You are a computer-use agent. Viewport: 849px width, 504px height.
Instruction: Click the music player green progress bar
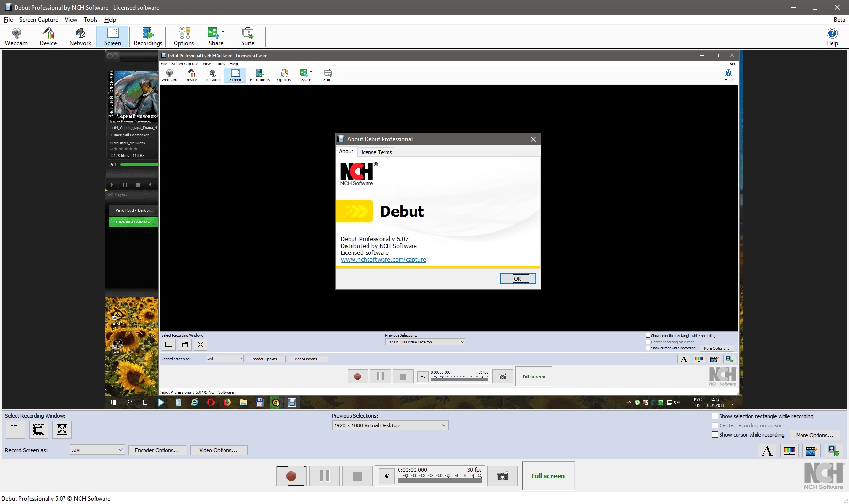click(139, 165)
